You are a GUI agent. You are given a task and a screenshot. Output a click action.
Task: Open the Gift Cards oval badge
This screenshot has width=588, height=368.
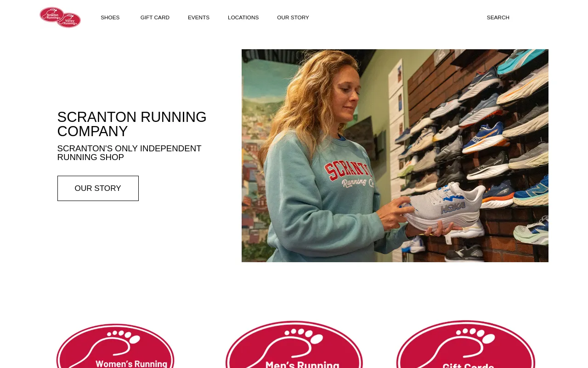(466, 345)
